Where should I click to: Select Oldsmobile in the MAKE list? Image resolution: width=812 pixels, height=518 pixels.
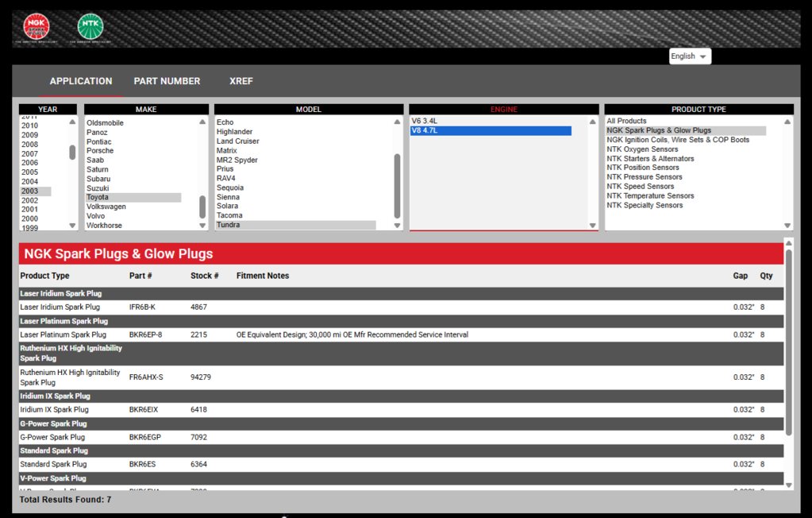pos(105,123)
